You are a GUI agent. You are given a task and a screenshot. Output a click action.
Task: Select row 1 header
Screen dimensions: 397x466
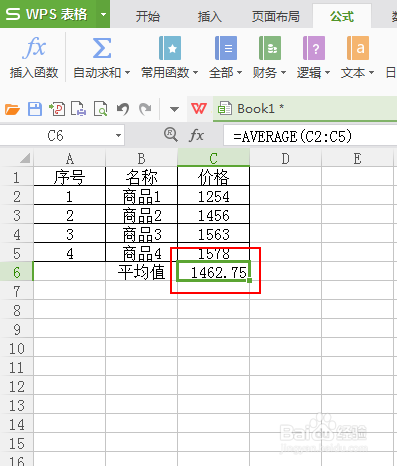[x=16, y=177]
